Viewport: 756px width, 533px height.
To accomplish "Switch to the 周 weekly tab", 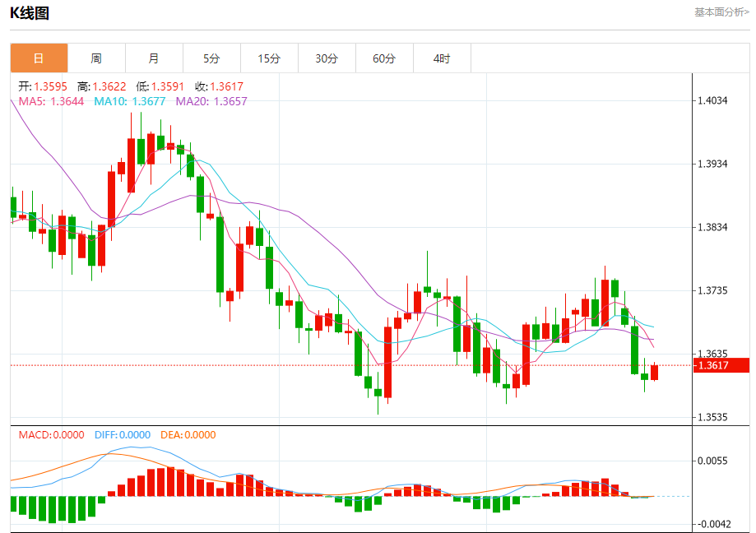I will pos(96,58).
